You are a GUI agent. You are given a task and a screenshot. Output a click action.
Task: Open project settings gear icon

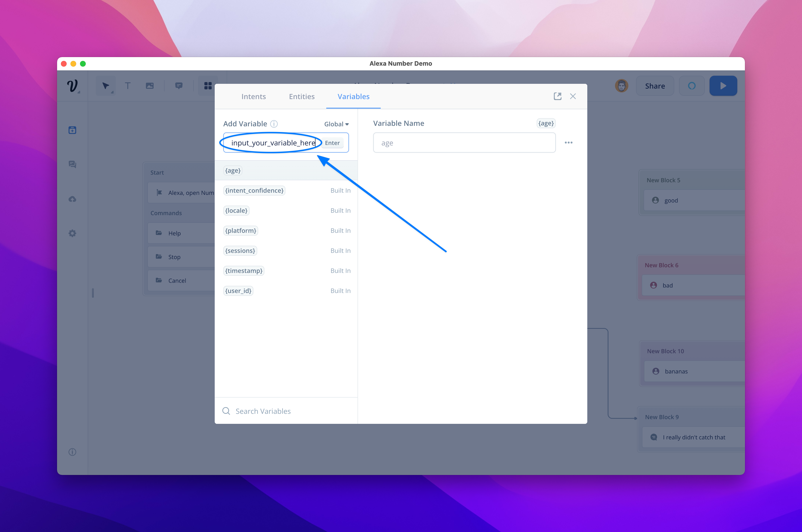(72, 234)
